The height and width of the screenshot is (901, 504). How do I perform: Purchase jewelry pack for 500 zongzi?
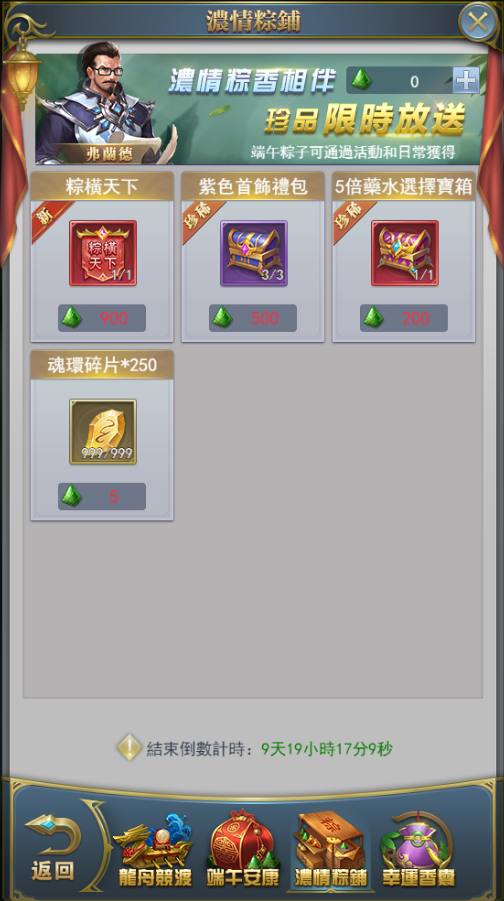tap(253, 318)
